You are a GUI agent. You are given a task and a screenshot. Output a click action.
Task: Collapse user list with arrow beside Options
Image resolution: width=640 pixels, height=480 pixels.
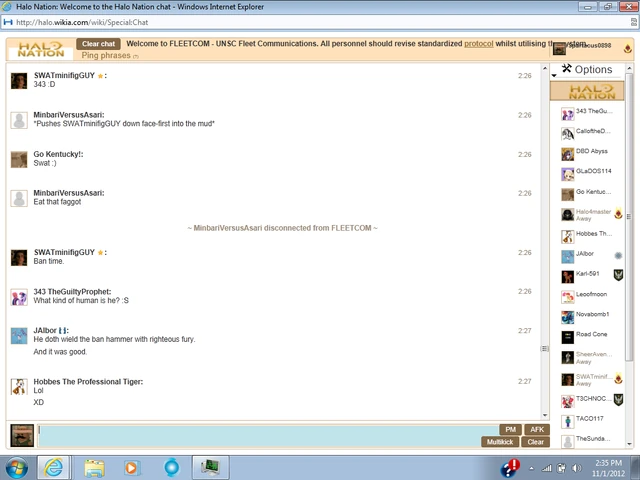(554, 75)
